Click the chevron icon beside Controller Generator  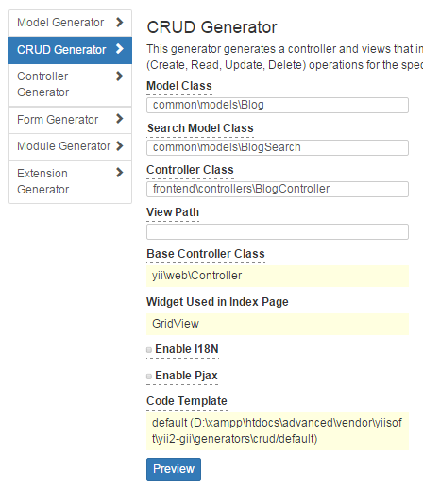[x=120, y=76]
